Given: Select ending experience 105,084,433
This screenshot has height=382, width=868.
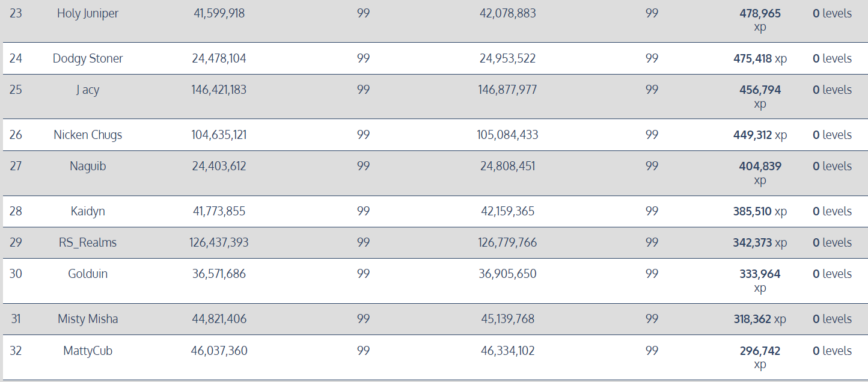Looking at the screenshot, I should (x=507, y=135).
